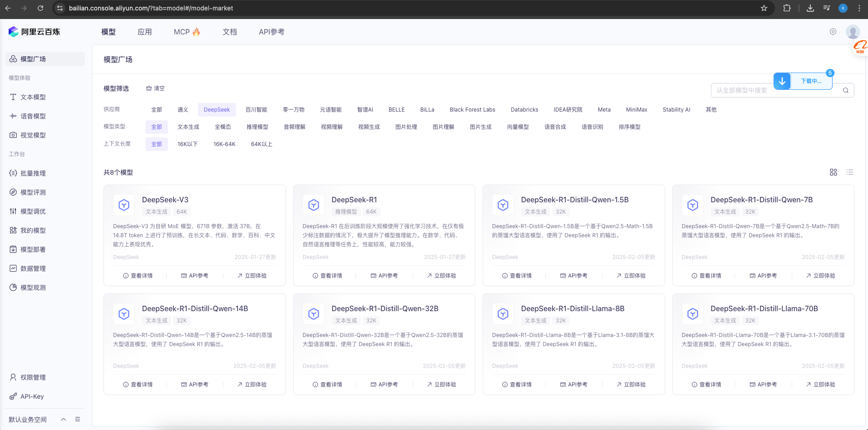Open 我的模型 in sidebar
The height and width of the screenshot is (430, 868).
[45, 230]
